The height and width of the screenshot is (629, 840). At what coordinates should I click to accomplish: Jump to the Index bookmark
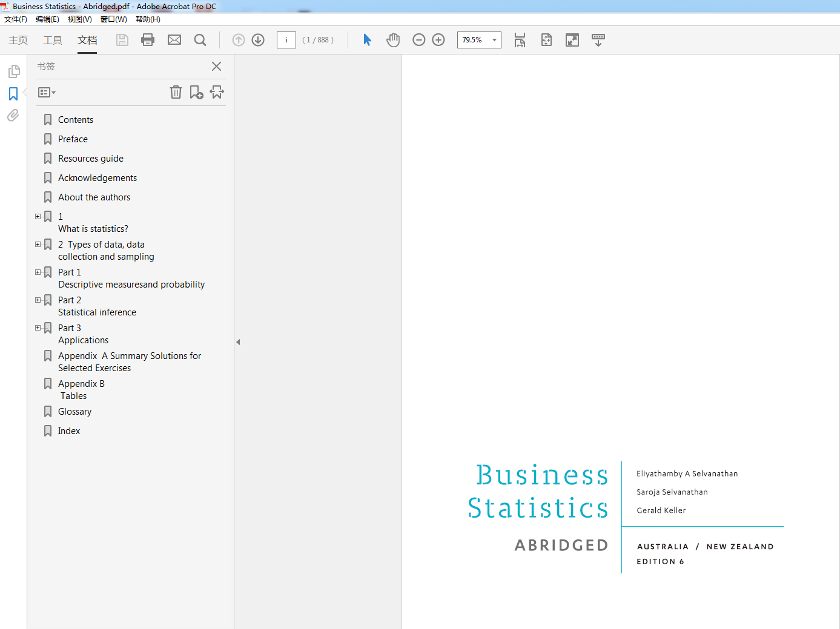tap(69, 431)
